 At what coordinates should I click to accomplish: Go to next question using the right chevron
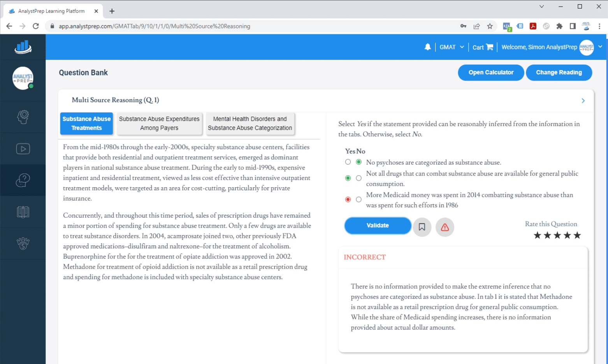(583, 101)
